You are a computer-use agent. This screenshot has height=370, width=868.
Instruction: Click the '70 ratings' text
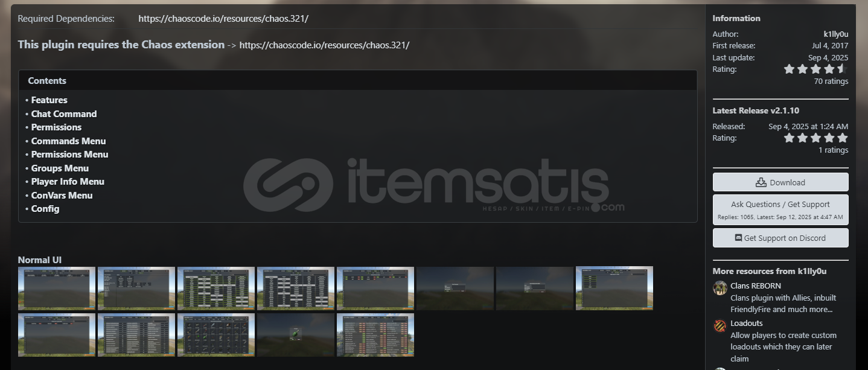(x=831, y=81)
